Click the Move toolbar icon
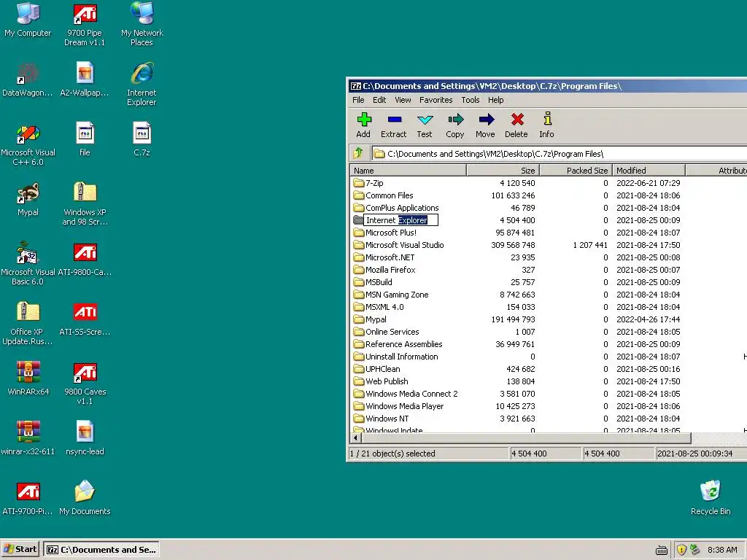Screen dimensions: 747x560 click(x=485, y=125)
